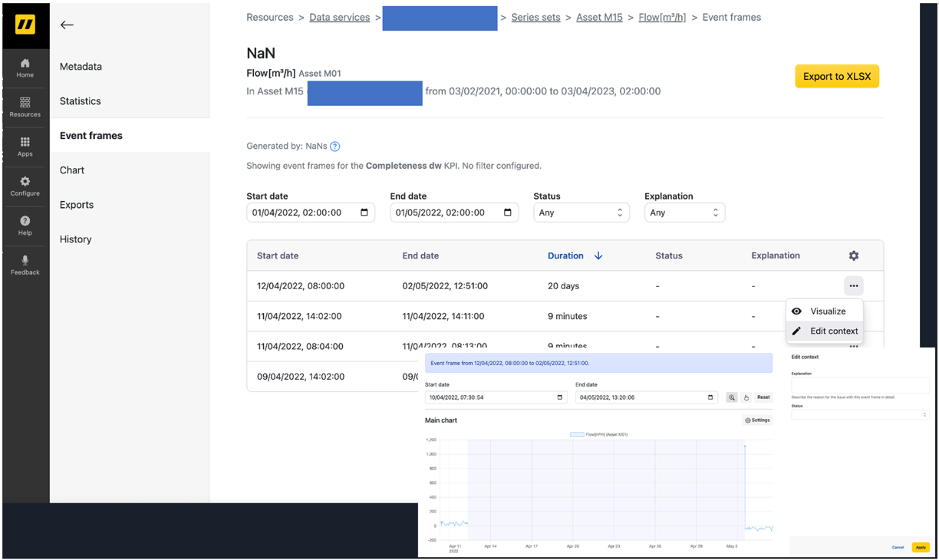Click the three-dot menu for 20 days row
The image size is (939, 560).
[x=853, y=286]
